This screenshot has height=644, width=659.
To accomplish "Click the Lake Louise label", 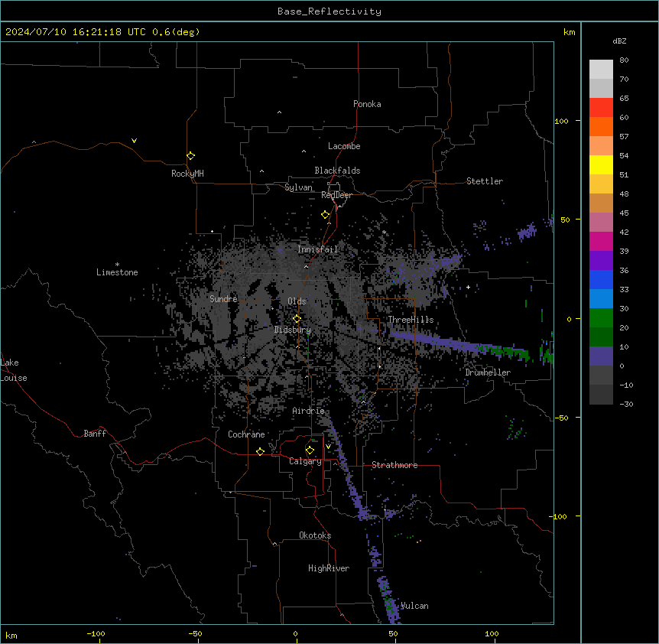I will click(x=14, y=370).
